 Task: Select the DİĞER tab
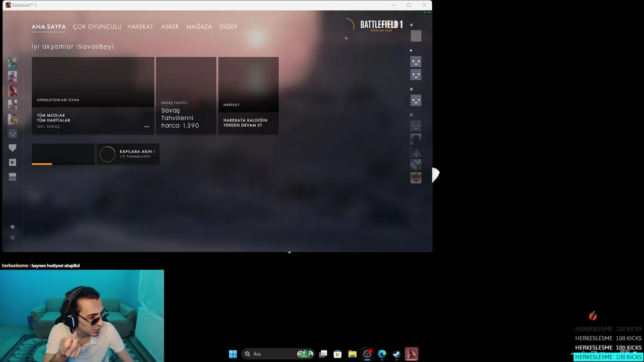coord(228,27)
